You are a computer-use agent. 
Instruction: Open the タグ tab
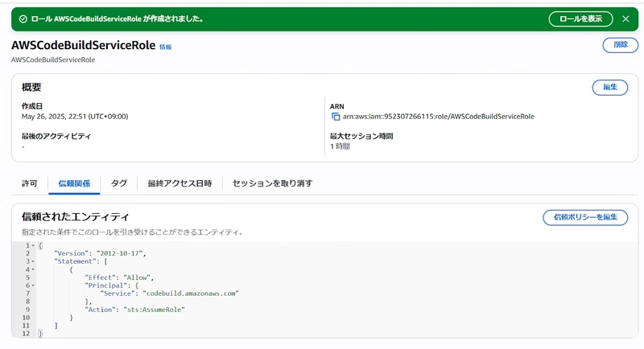pos(118,183)
